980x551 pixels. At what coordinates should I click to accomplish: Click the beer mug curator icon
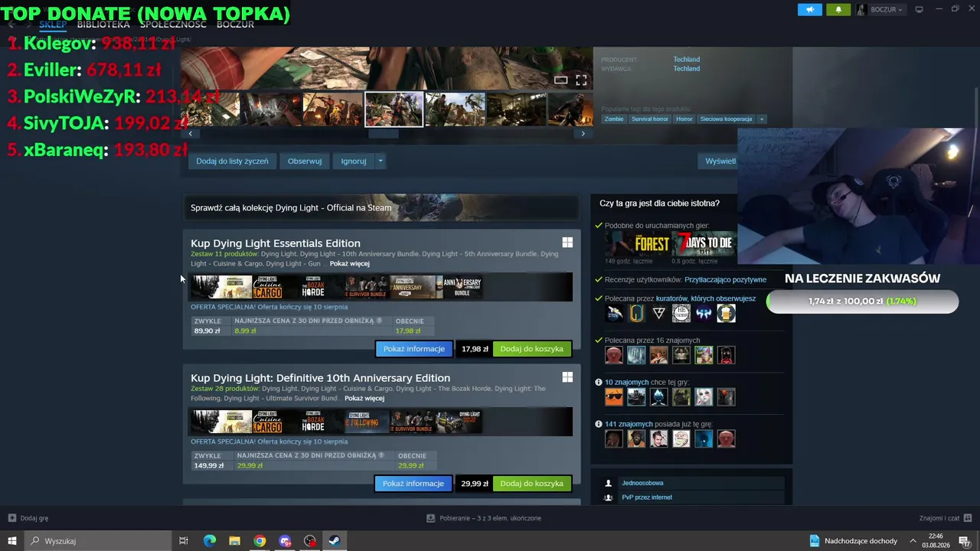coord(726,313)
